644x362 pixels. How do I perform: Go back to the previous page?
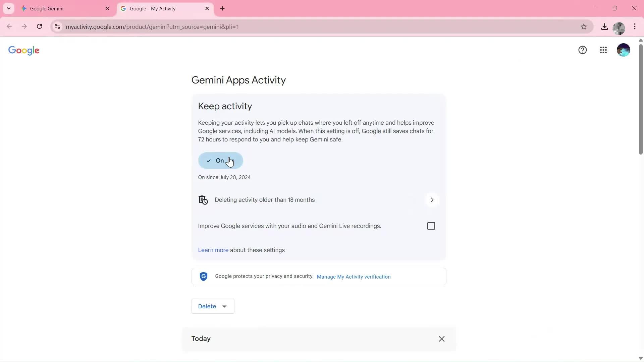point(9,26)
